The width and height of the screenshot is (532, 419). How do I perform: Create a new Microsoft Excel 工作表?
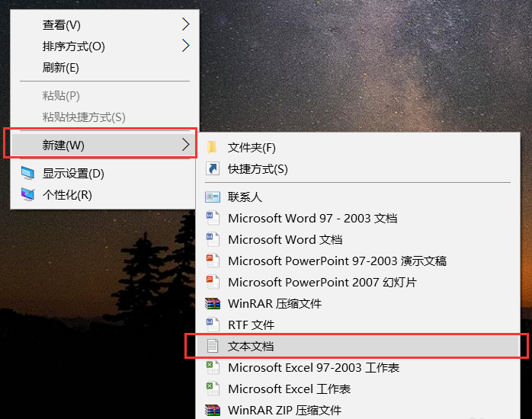358,389
